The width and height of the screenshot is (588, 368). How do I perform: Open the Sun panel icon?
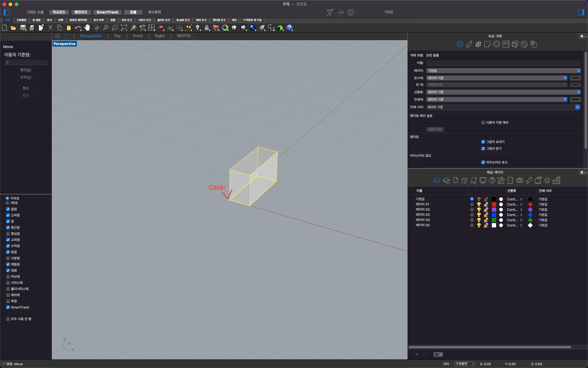547,180
